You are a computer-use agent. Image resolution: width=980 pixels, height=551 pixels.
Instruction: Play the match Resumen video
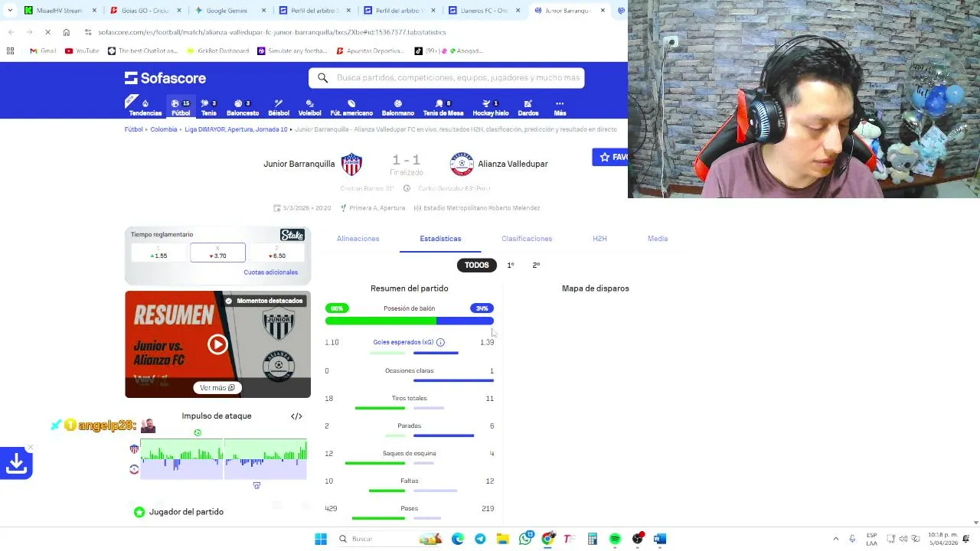[x=217, y=344]
